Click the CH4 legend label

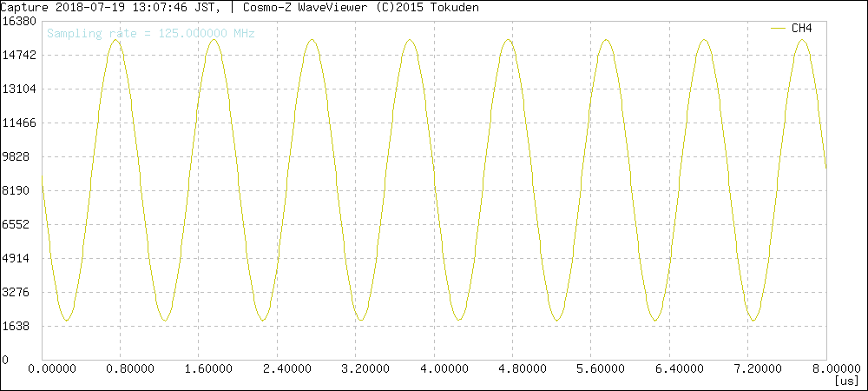point(801,29)
